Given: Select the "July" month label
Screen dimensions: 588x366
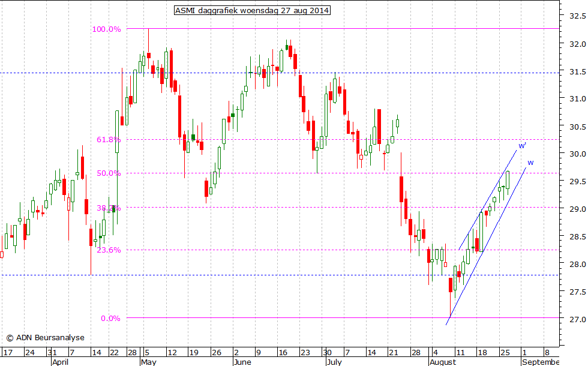Looking at the screenshot, I should [334, 362].
